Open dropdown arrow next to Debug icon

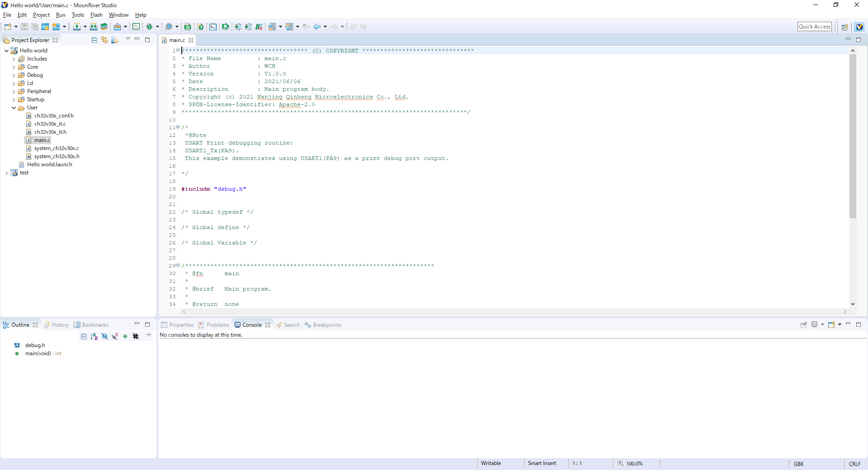coord(157,27)
